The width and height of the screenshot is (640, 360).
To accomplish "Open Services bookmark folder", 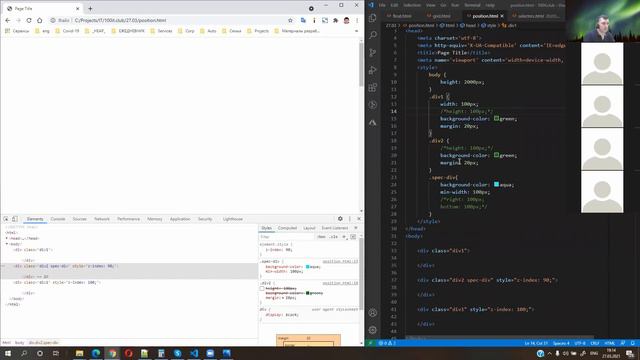I will (x=162, y=31).
